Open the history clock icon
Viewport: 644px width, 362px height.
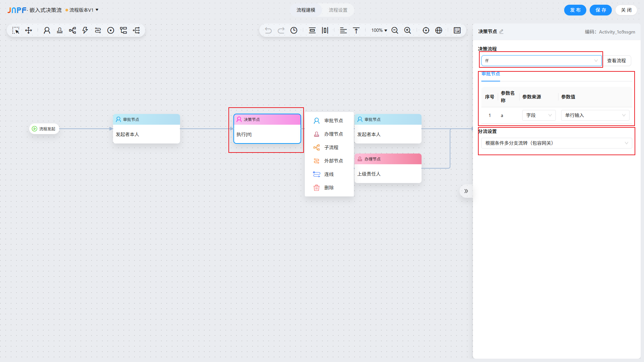point(294,31)
